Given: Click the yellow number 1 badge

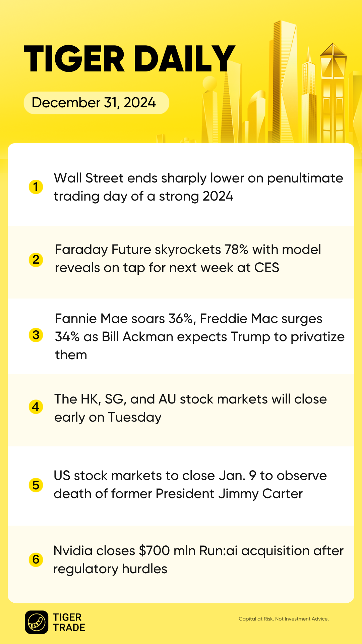Looking at the screenshot, I should tap(36, 187).
